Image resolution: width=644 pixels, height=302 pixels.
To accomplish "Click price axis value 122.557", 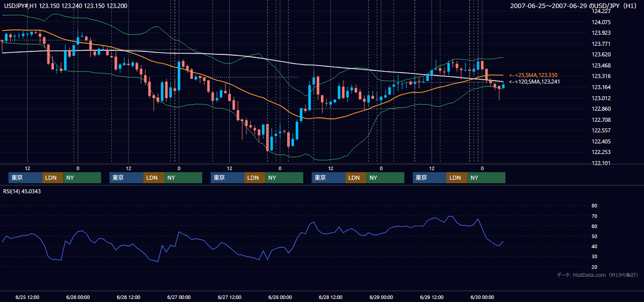I will pos(602,130).
